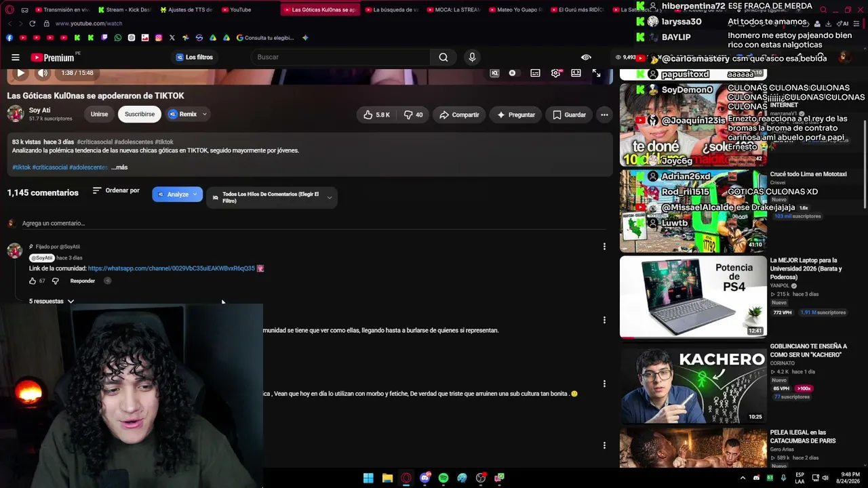Open Consulta tu elegibi... Google bookmark
The width and height of the screenshot is (868, 488).
265,38
